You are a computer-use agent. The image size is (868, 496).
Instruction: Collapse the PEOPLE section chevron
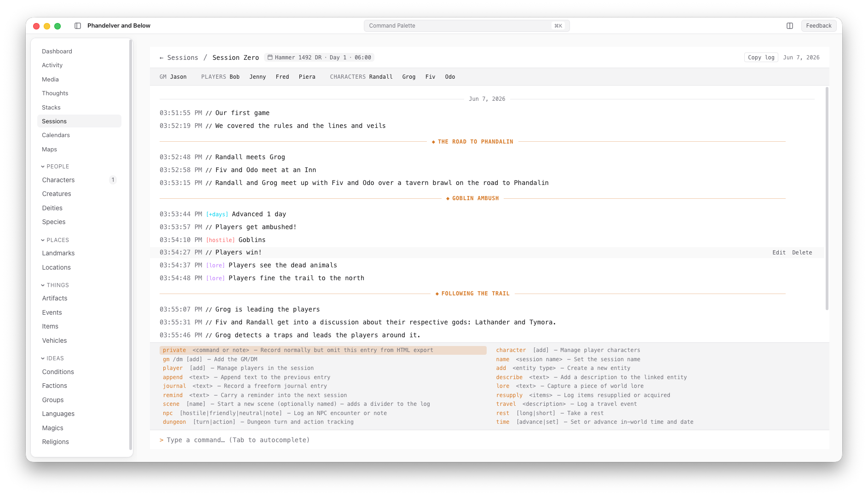coord(43,167)
